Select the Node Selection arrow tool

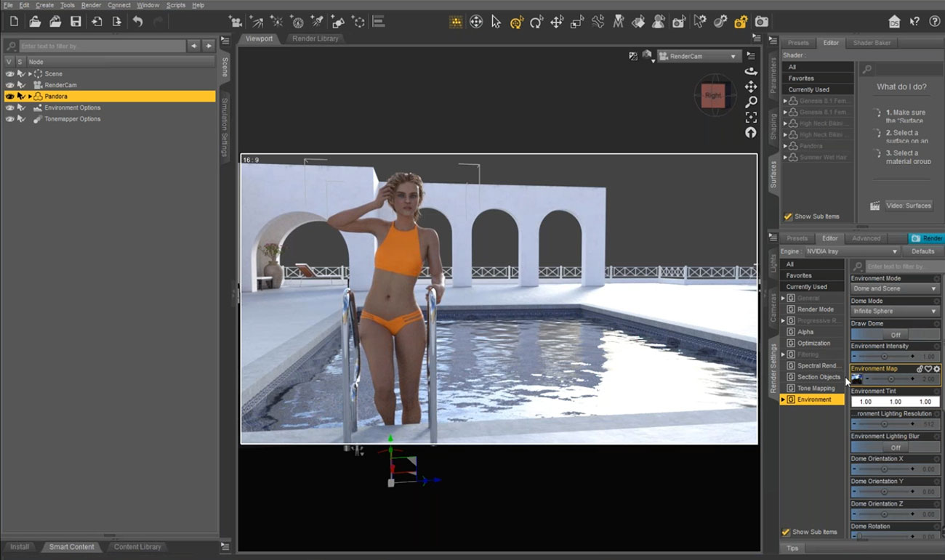pyautogui.click(x=496, y=22)
